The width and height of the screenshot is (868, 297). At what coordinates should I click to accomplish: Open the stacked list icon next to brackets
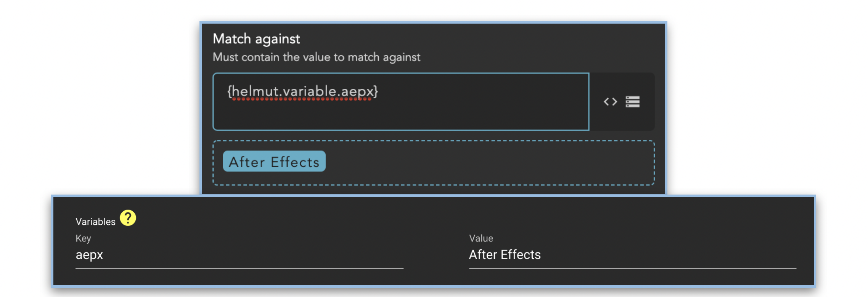pos(633,102)
